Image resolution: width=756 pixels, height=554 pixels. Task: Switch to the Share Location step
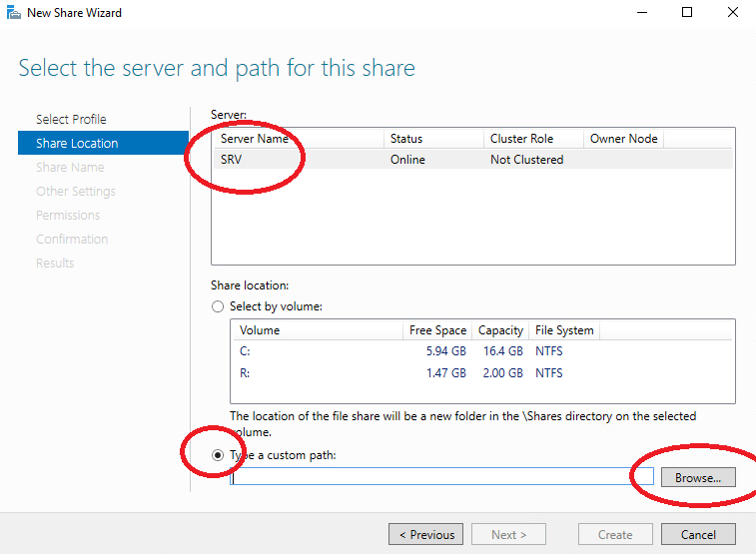coord(103,143)
